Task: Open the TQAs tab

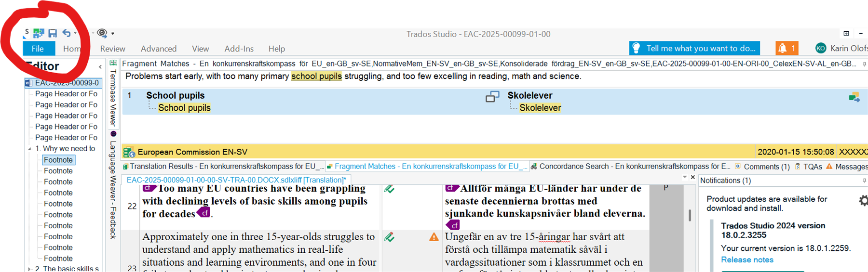Action: point(809,167)
